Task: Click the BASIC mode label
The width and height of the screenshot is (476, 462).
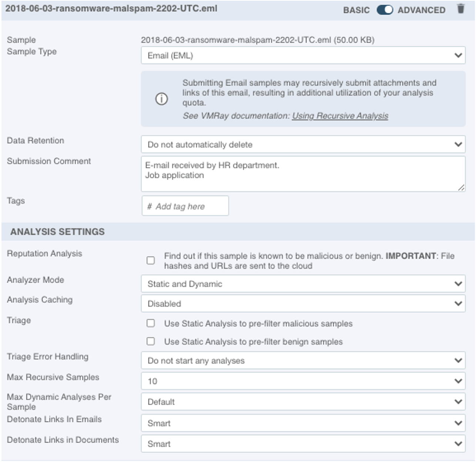Action: click(356, 10)
